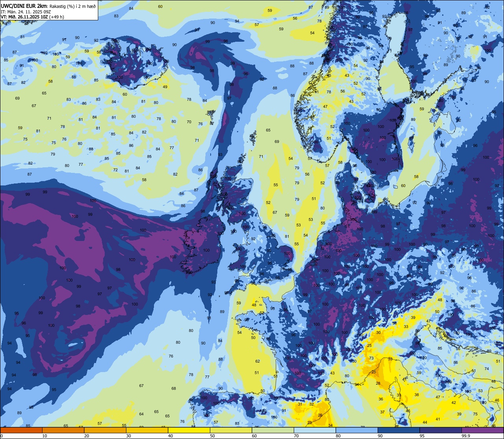The image size is (504, 439).
Task: Click the map value "73" over the Alps
Action: (x=371, y=358)
